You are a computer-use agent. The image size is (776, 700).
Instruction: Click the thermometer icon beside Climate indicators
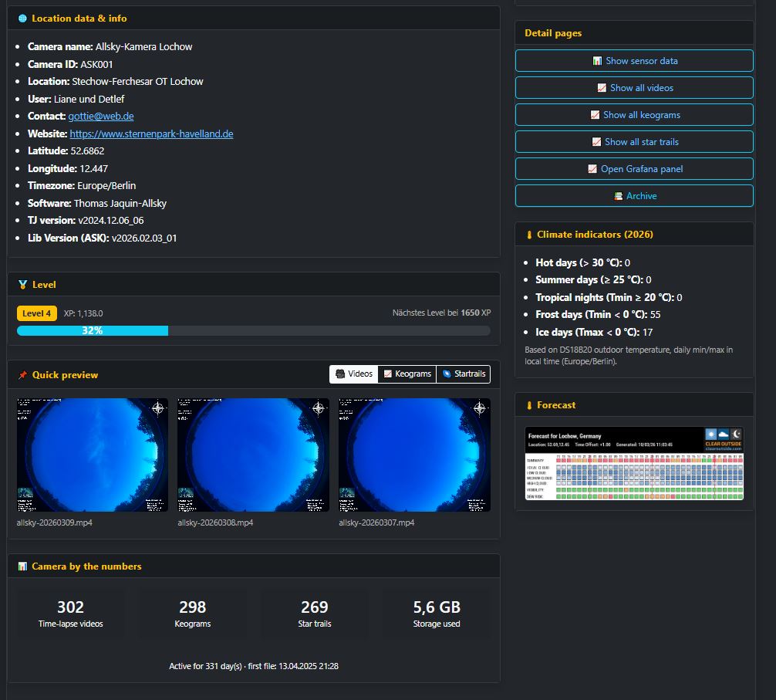pyautogui.click(x=529, y=235)
